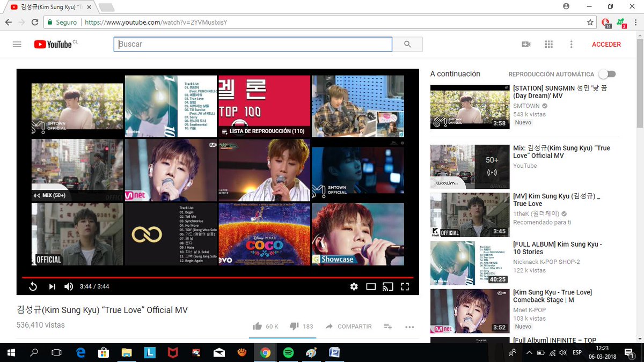Select Melon TOP 100 playlist end-screen tile
The width and height of the screenshot is (644, 362).
coord(264,106)
